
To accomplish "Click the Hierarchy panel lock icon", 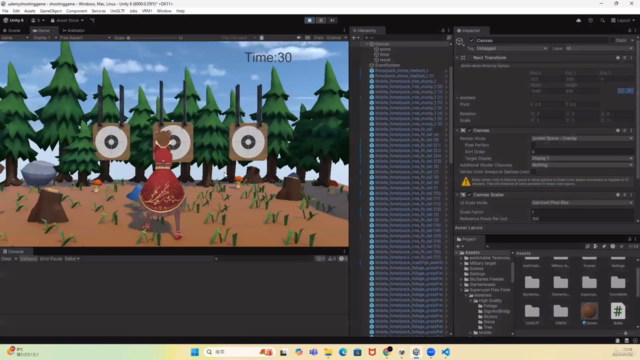I will 443,30.
